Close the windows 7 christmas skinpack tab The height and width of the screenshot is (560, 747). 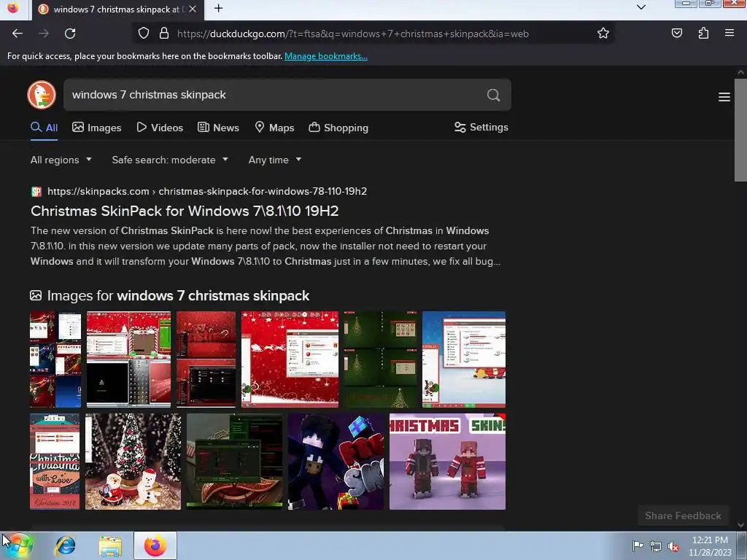click(x=193, y=9)
